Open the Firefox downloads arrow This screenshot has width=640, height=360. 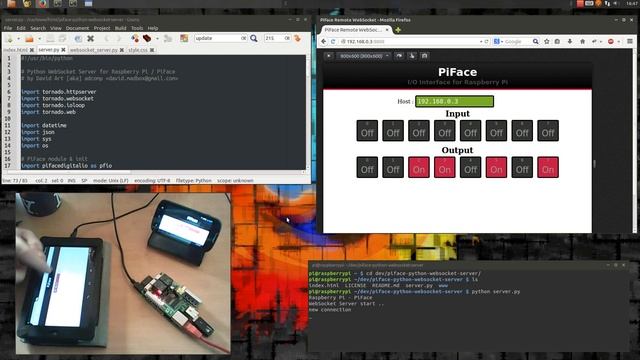[x=570, y=42]
